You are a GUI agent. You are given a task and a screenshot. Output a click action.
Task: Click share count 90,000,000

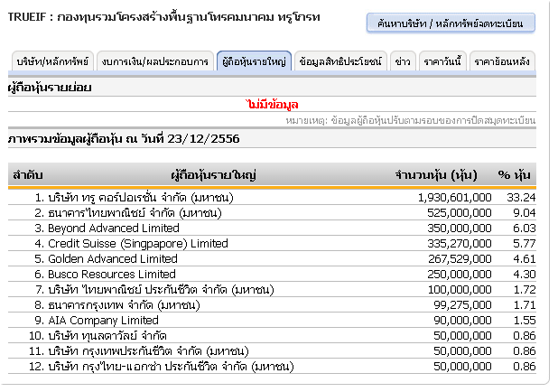(x=462, y=320)
